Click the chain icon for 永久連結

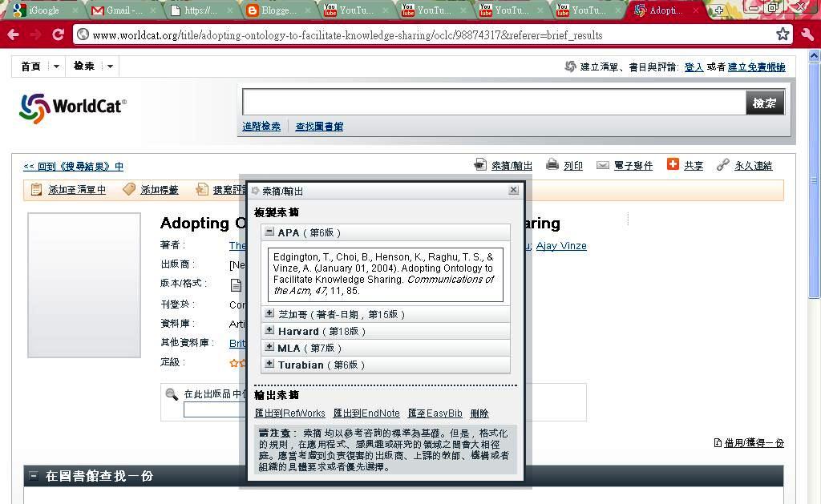click(x=723, y=165)
